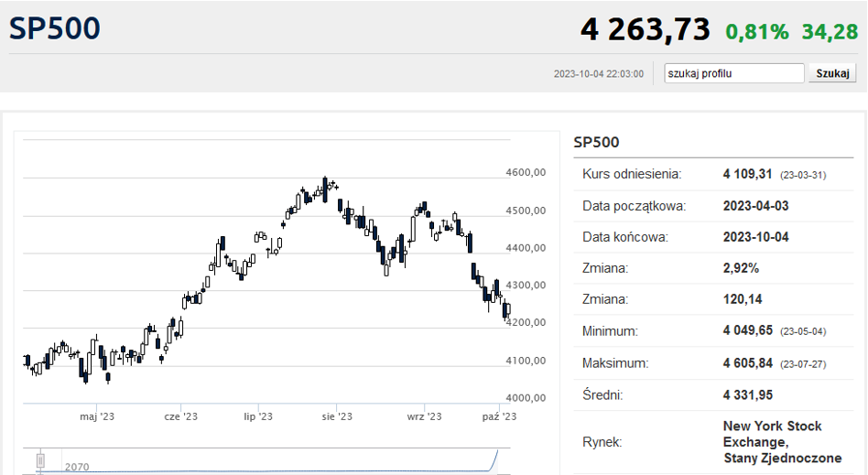Click the green 0,81% change figure
The width and height of the screenshot is (868, 475).
coord(756,32)
